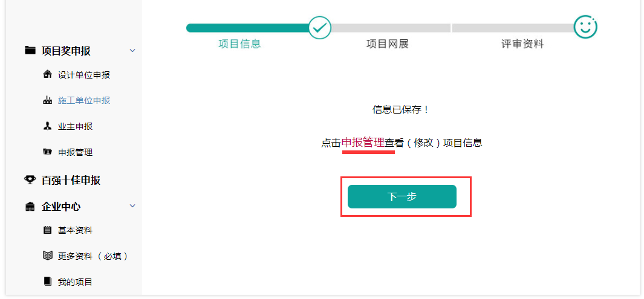Click the smiley face at progress end

click(585, 27)
